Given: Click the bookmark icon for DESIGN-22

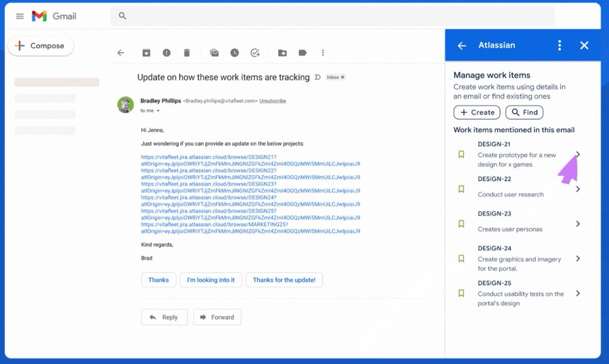Looking at the screenshot, I should pyautogui.click(x=461, y=189).
